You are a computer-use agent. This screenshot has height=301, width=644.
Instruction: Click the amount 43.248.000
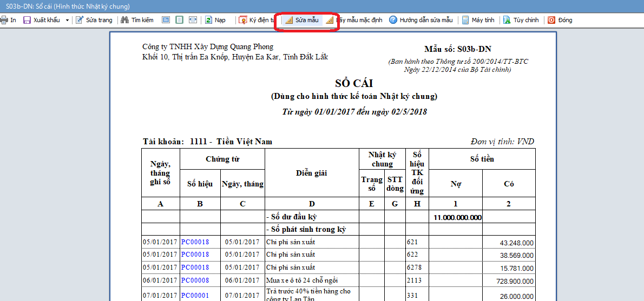click(x=517, y=243)
